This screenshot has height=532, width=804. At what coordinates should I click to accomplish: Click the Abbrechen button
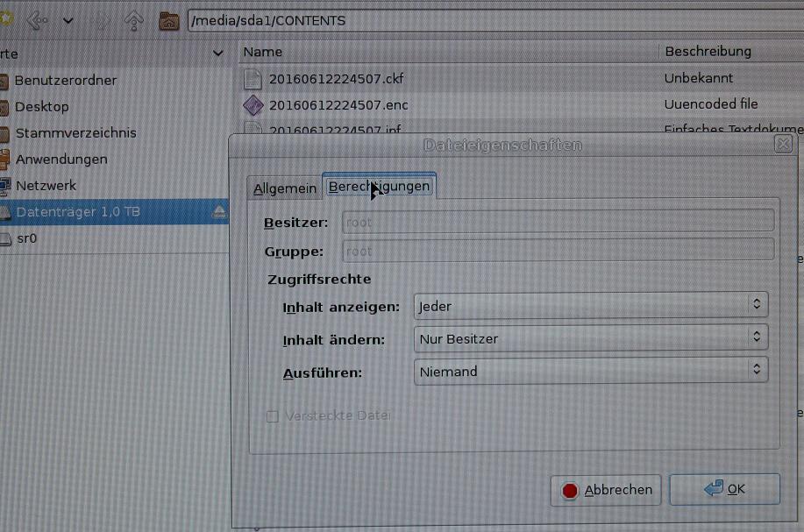[x=606, y=490]
